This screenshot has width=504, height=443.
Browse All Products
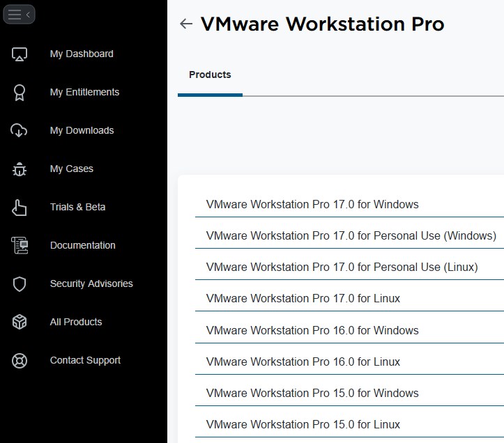tap(76, 322)
